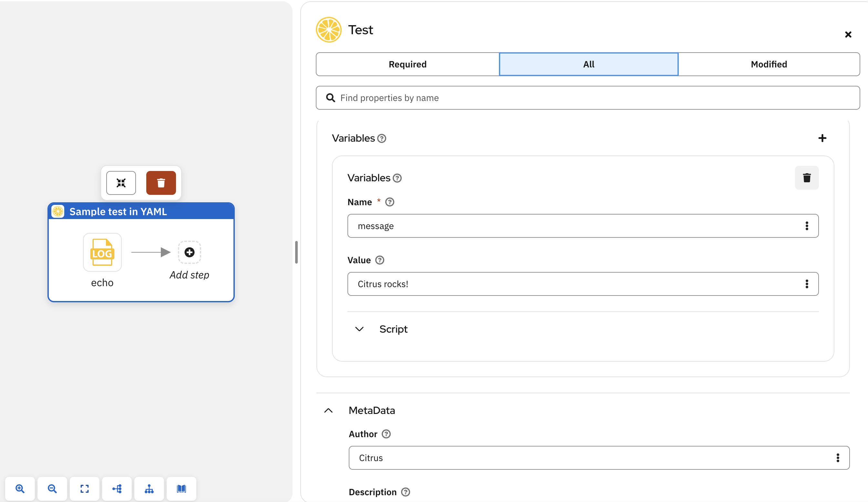The image size is (868, 502).
Task: Switch to the All tab
Action: pos(589,64)
